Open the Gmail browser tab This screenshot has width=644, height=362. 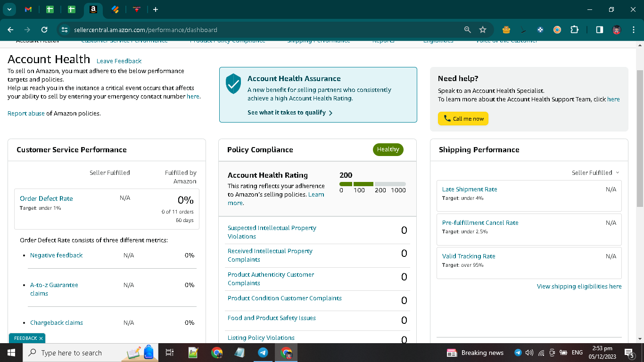tap(28, 9)
